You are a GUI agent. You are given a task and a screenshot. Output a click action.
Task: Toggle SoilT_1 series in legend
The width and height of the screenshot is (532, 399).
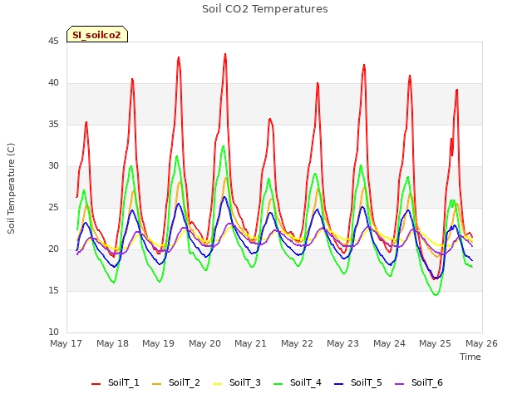click(x=115, y=382)
